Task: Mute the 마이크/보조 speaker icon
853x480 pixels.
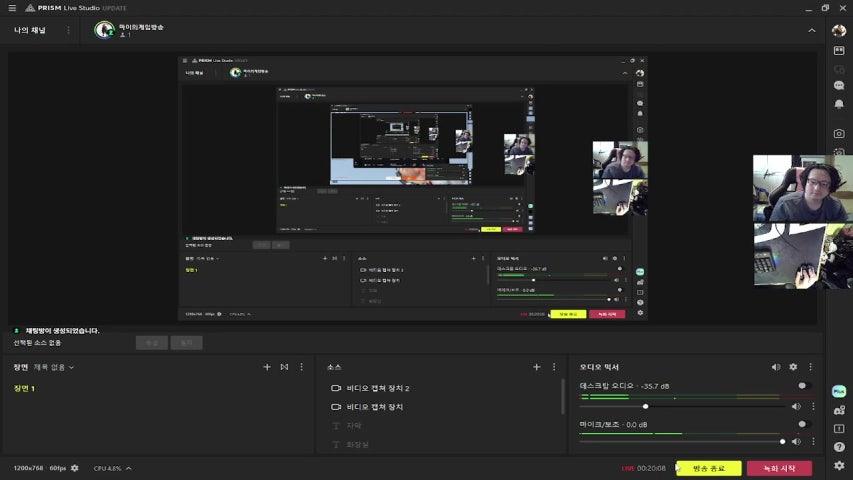Action: tap(796, 441)
